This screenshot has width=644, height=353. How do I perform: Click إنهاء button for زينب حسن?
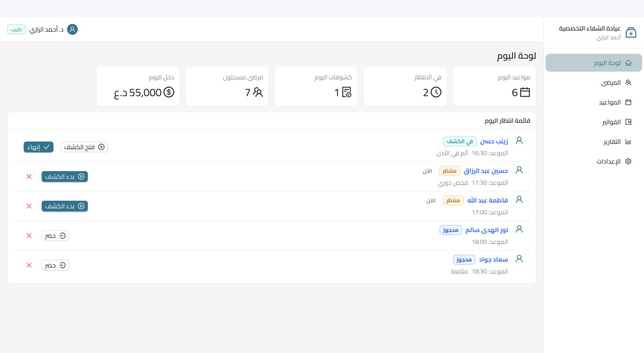[x=39, y=147]
